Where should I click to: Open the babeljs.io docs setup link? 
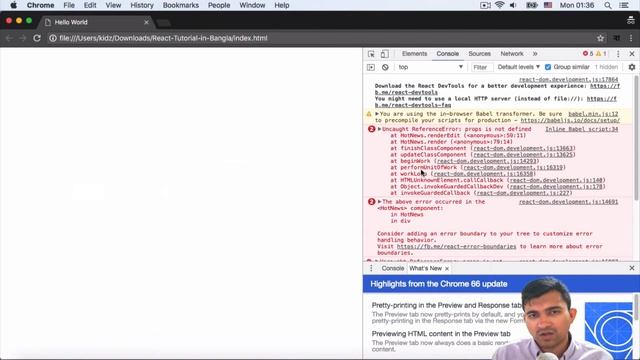tap(570, 120)
